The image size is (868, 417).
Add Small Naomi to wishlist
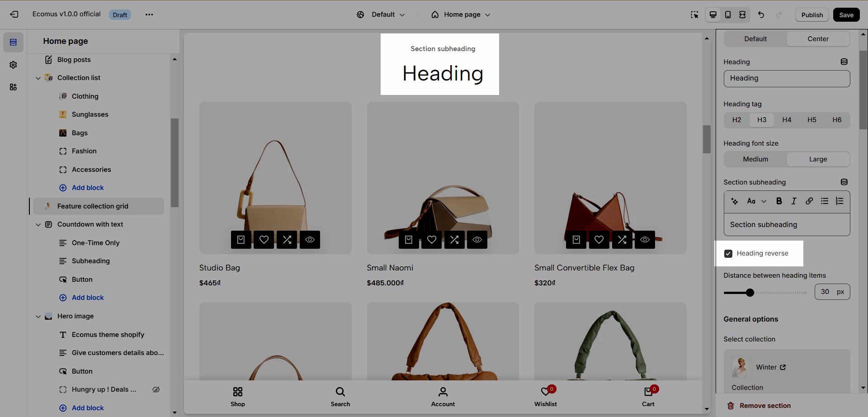coord(432,240)
